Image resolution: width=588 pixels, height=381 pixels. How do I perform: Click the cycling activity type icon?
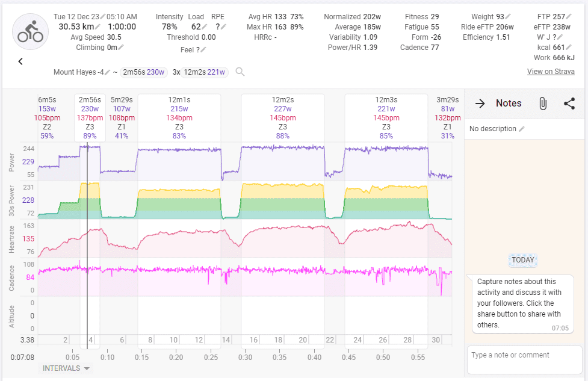tap(30, 31)
